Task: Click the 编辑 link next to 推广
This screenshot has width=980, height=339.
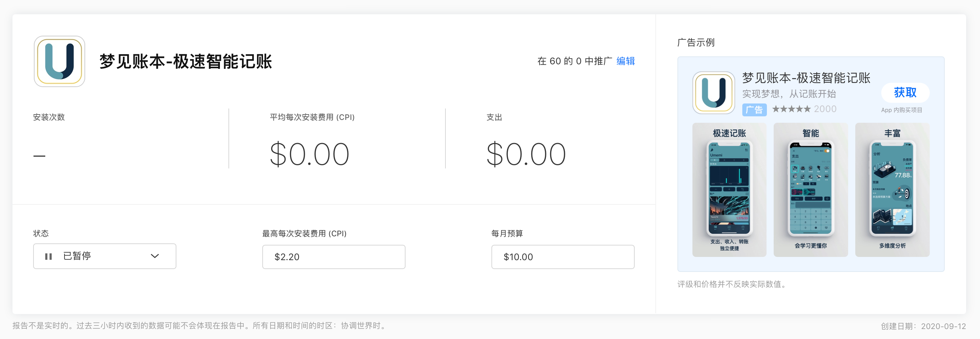Action: 625,61
